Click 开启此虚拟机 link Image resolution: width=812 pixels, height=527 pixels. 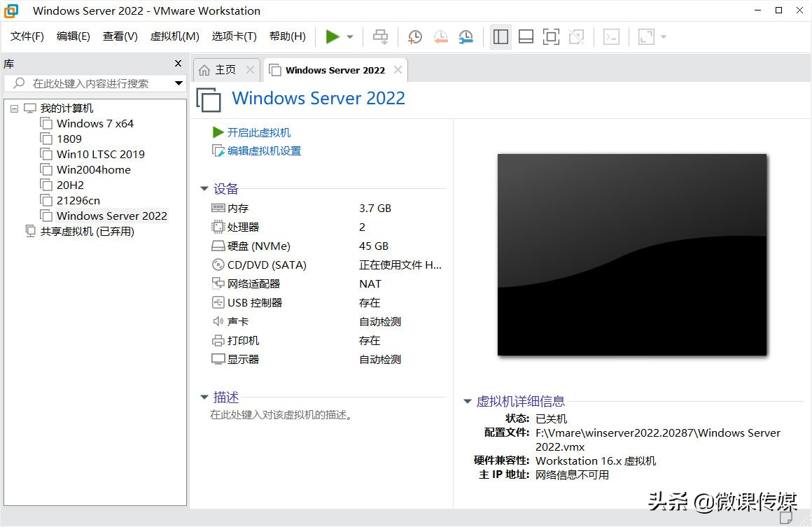pos(259,132)
